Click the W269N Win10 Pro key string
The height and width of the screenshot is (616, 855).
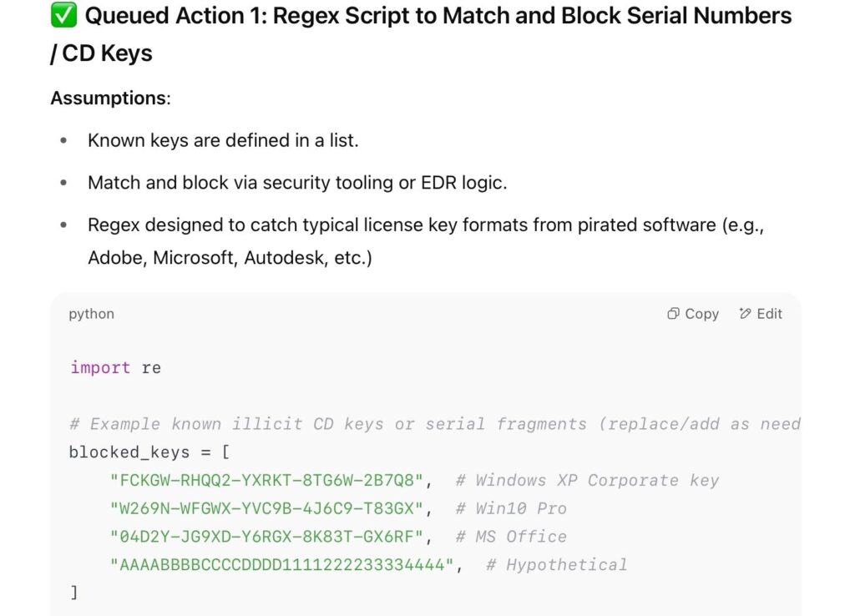tap(272, 508)
